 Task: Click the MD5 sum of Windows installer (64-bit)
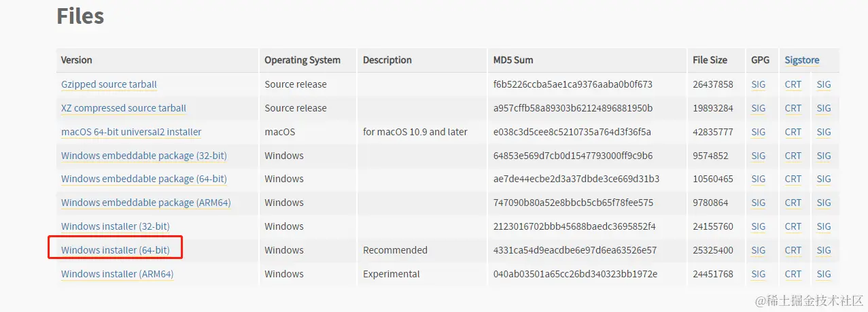574,250
